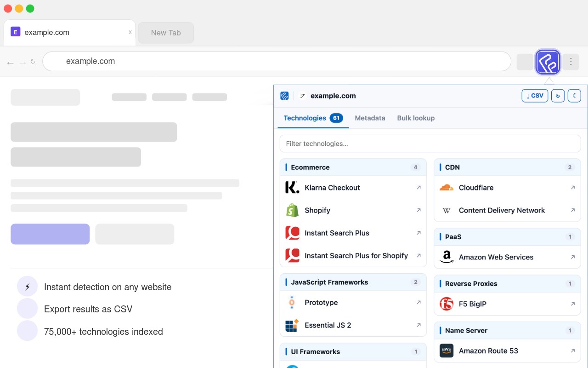
Task: Click the JavaScript Frameworks category header
Action: pos(353,282)
